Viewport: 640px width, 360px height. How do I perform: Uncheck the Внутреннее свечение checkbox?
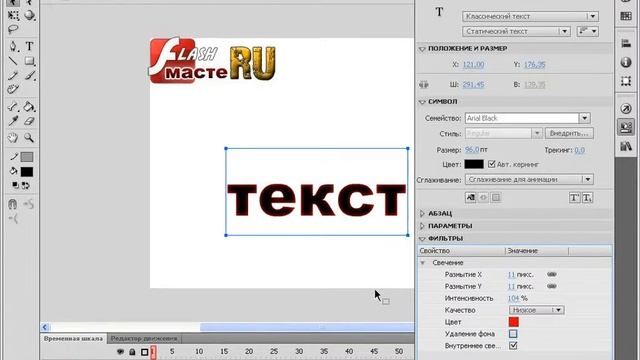513,346
